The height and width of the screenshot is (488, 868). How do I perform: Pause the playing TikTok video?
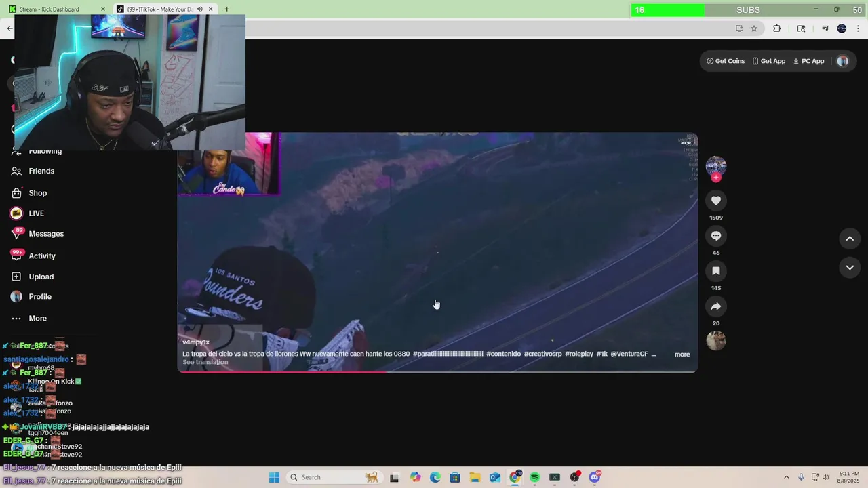[x=437, y=252]
